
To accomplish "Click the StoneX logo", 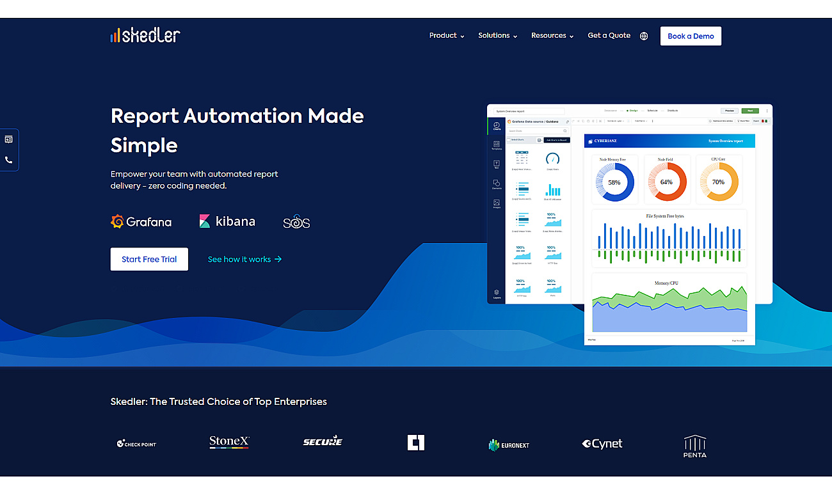I will coord(229,442).
